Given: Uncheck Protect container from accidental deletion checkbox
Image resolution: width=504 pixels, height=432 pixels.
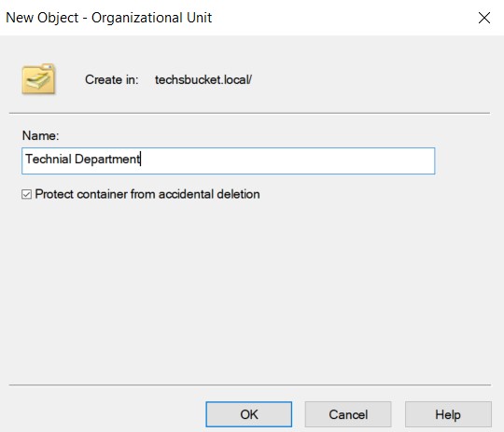Looking at the screenshot, I should pyautogui.click(x=26, y=194).
